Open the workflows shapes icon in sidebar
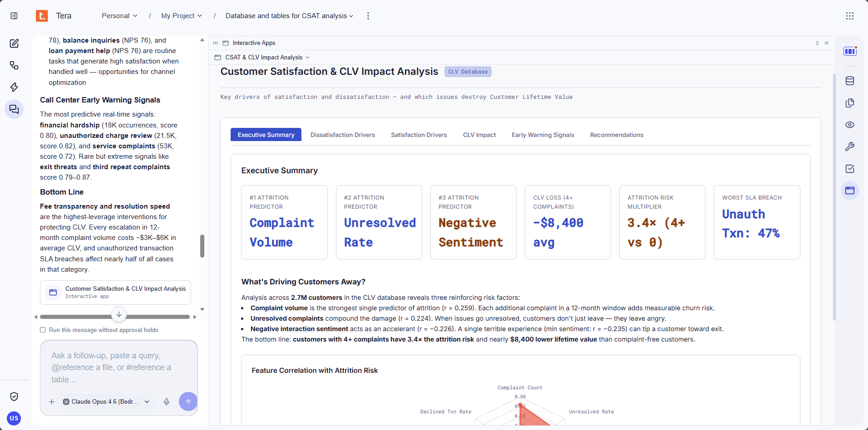This screenshot has width=868, height=430. [x=14, y=65]
